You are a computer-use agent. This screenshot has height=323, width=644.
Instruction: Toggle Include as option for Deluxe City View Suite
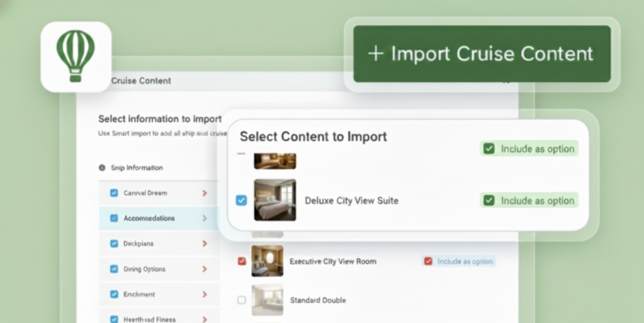point(489,200)
